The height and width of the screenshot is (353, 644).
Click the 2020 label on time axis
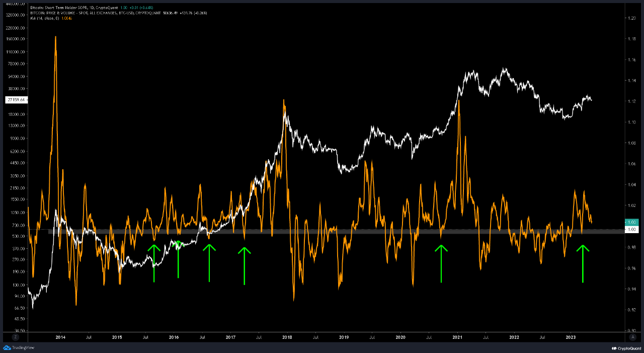click(401, 336)
